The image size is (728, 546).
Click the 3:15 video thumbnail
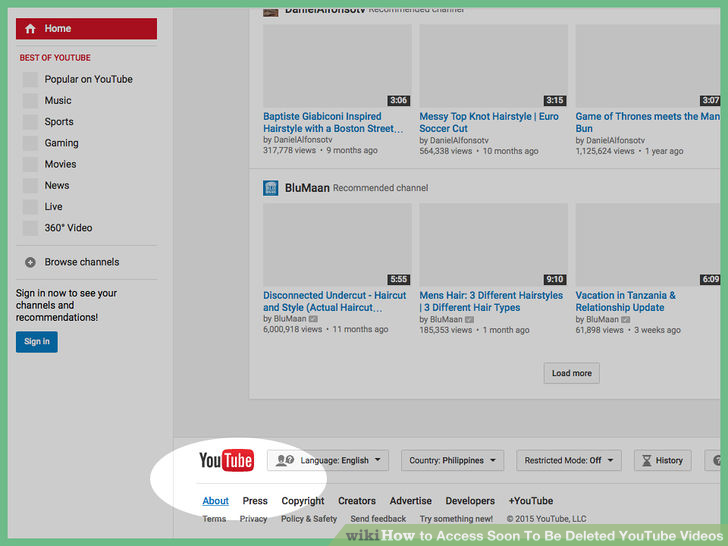click(493, 66)
